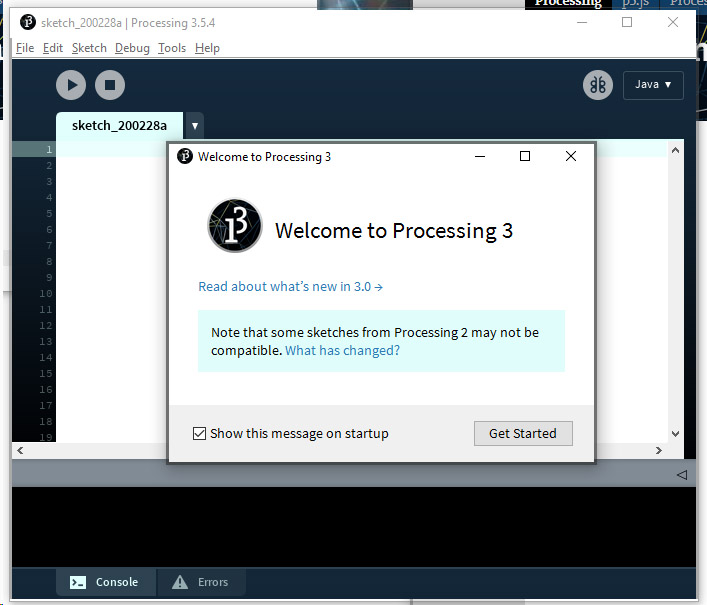Close the main Processing 3.5.4 window
The height and width of the screenshot is (605, 707).
673,22
